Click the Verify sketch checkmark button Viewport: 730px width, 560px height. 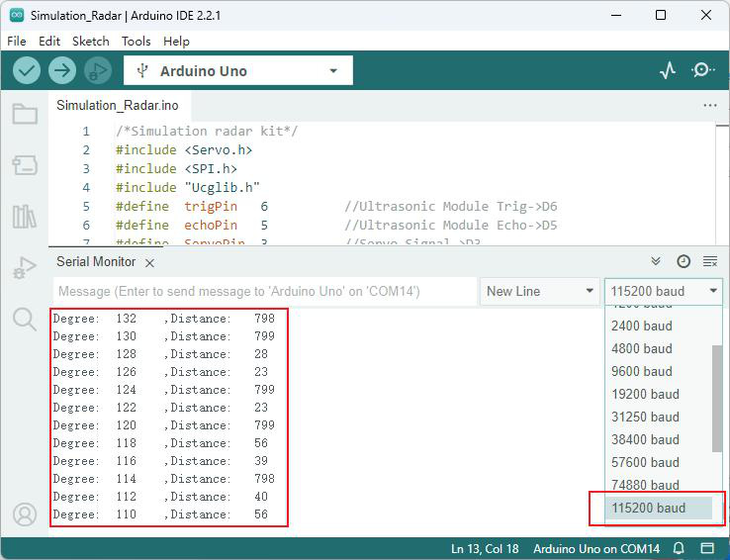tap(27, 71)
